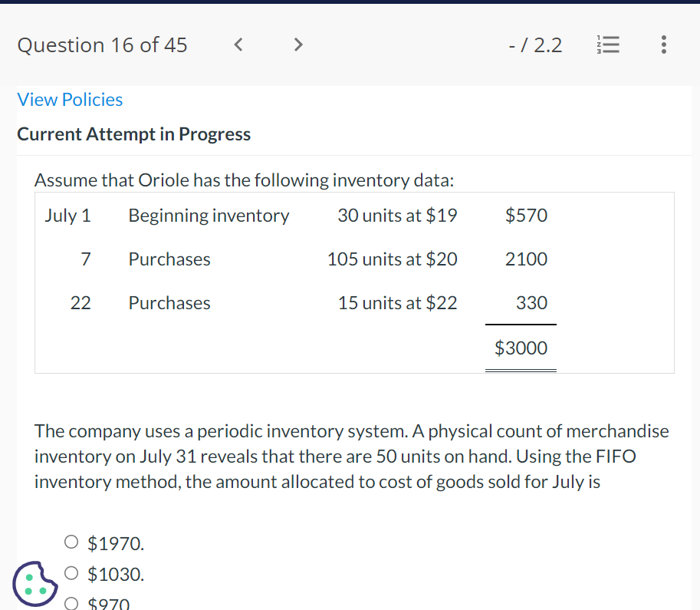Click the $570 amount in the table
The width and height of the screenshot is (700, 610).
(x=526, y=216)
